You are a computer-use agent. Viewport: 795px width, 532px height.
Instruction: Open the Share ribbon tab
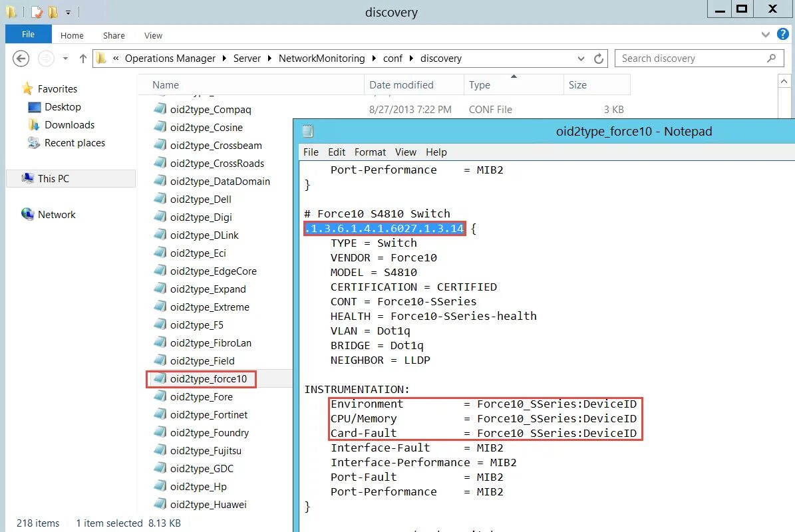114,35
